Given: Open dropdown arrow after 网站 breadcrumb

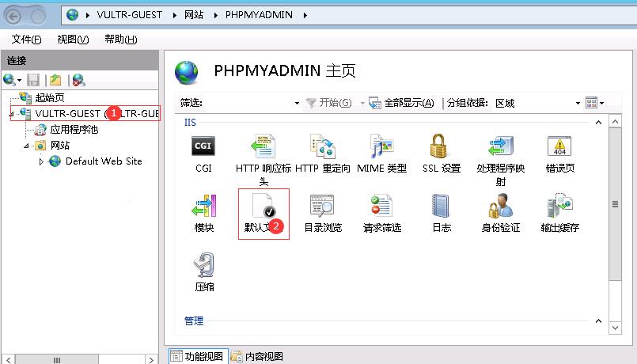Looking at the screenshot, I should pyautogui.click(x=216, y=16).
